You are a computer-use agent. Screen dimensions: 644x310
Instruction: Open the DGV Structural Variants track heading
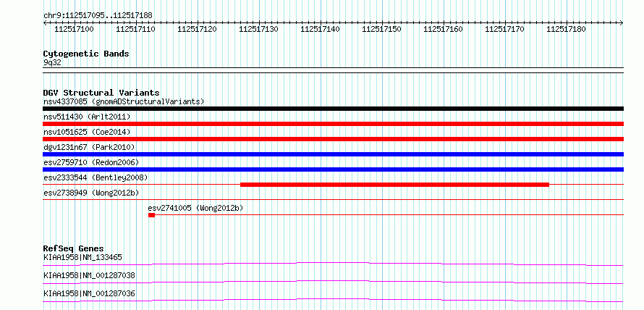[x=101, y=93]
